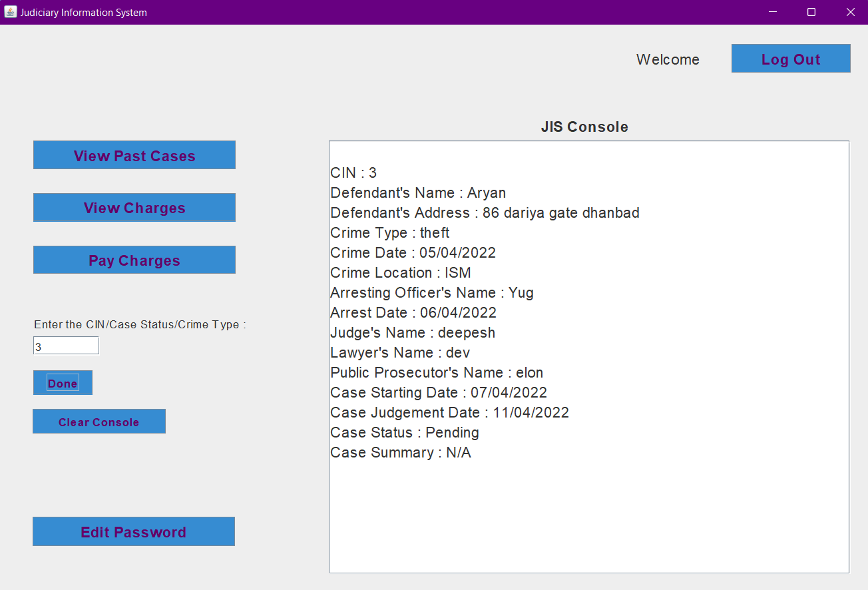
Task: Click inside the JIS Console text area
Action: (x=589, y=357)
